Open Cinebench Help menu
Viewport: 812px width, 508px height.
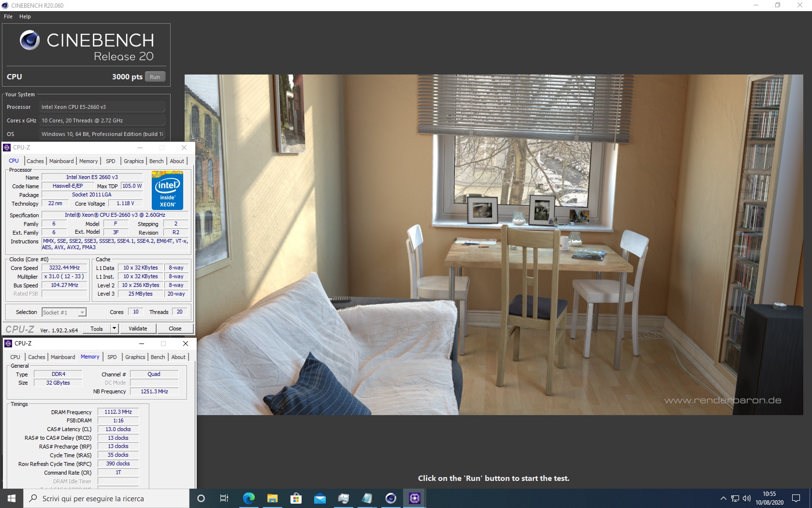(x=25, y=16)
